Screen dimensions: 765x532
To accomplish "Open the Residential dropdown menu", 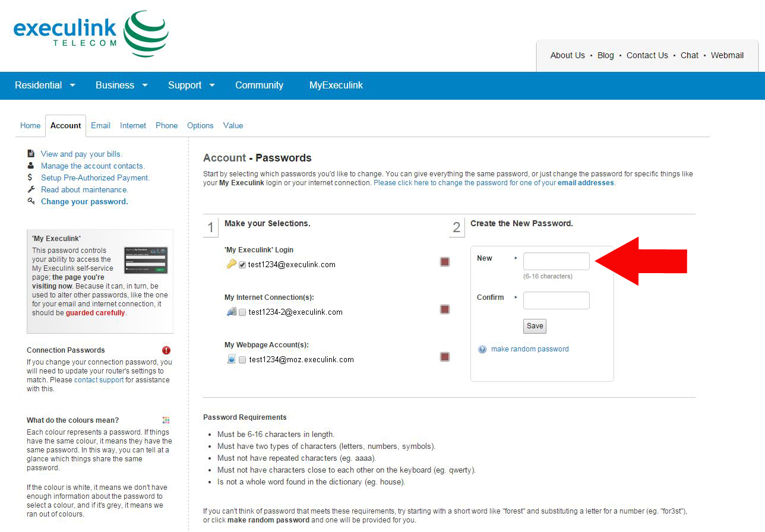I will pyautogui.click(x=45, y=85).
